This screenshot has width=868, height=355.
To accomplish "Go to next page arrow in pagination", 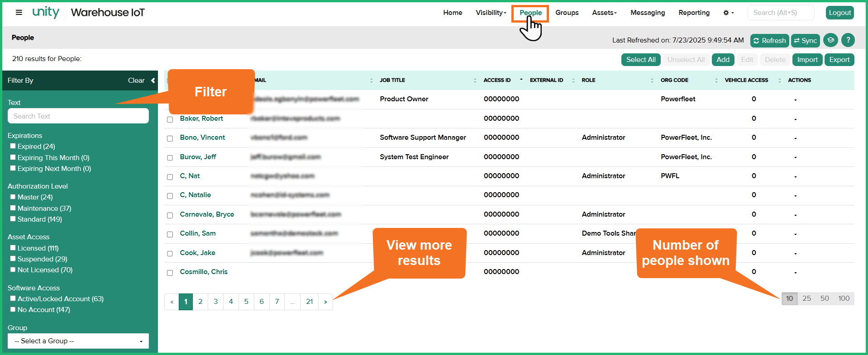I will 325,302.
